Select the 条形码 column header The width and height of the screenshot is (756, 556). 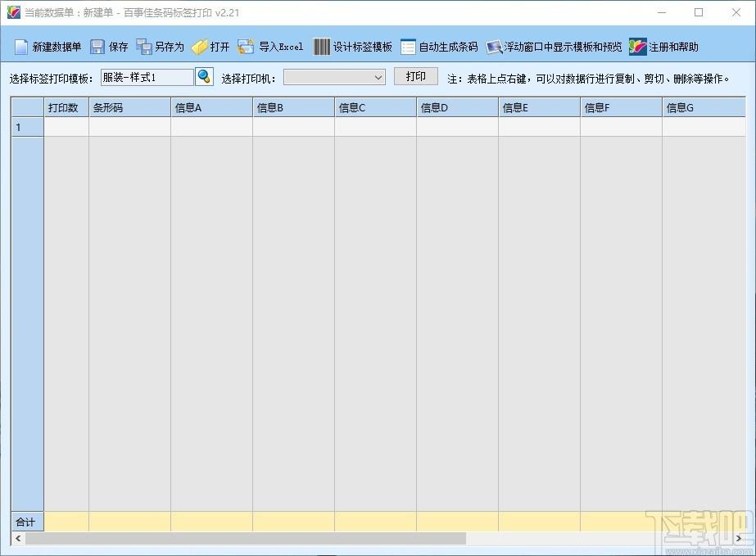129,107
